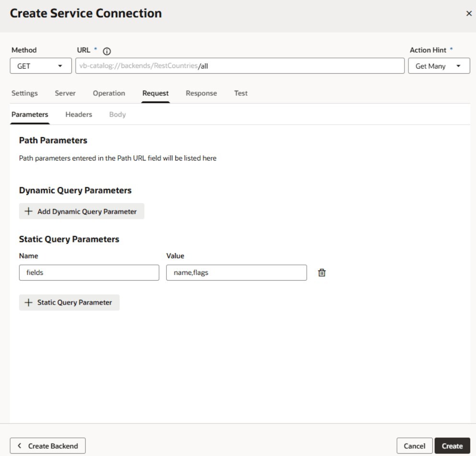
Task: Close the Create Service Connection dialog
Action: click(469, 13)
